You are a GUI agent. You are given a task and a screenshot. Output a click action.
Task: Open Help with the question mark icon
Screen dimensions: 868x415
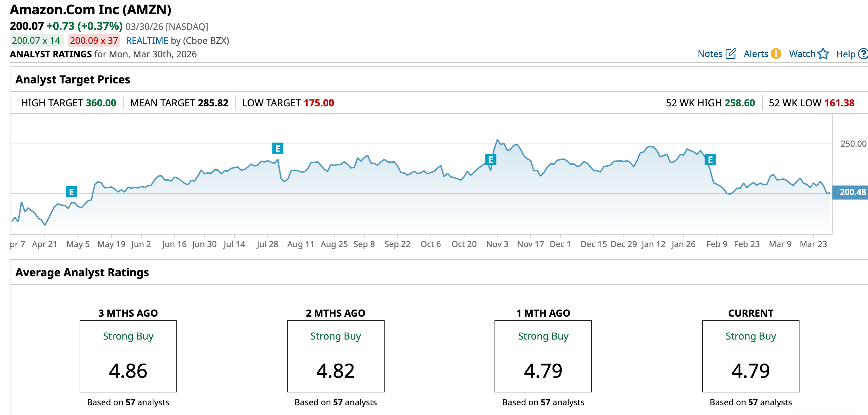[863, 54]
